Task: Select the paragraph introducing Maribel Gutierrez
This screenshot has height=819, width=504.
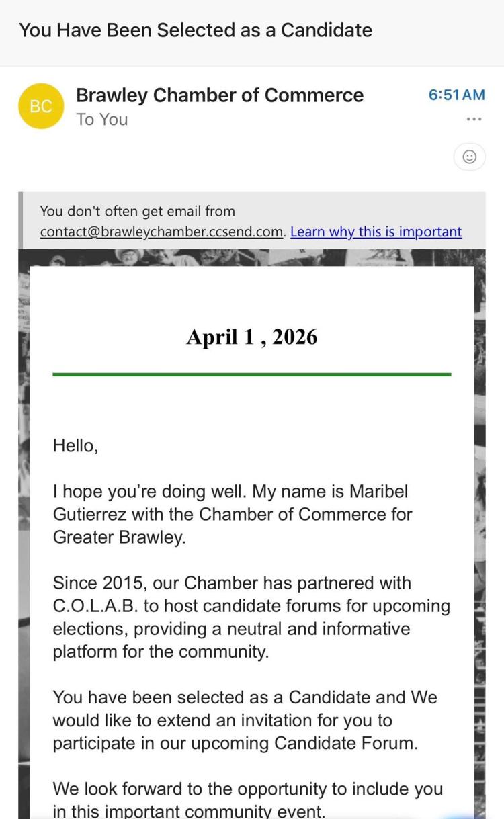Action: [x=233, y=514]
